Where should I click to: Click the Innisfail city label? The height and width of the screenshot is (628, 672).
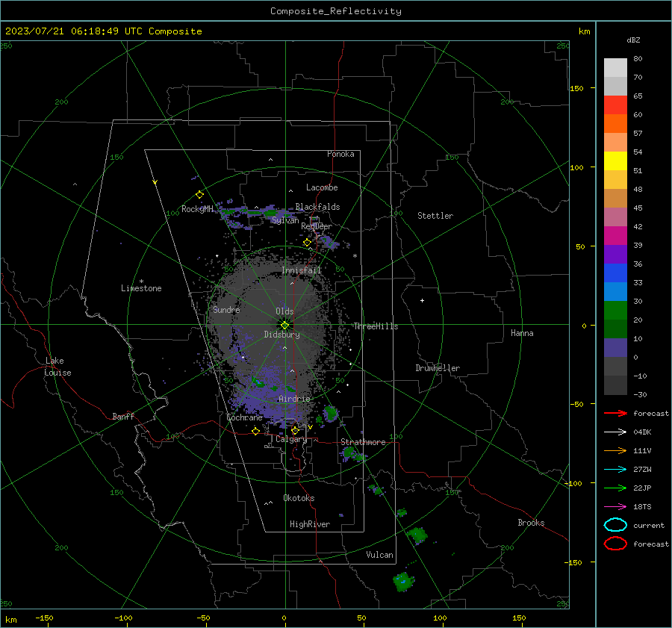(x=301, y=270)
